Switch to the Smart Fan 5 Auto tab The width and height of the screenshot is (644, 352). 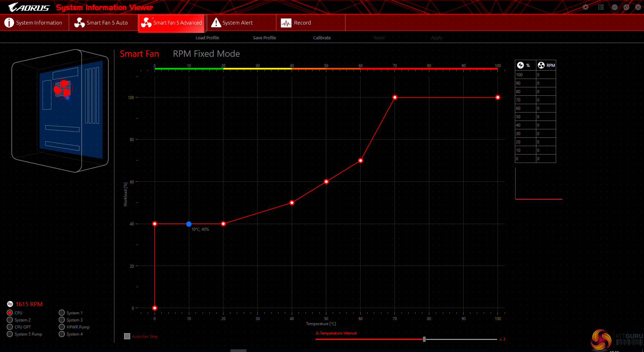(x=104, y=23)
